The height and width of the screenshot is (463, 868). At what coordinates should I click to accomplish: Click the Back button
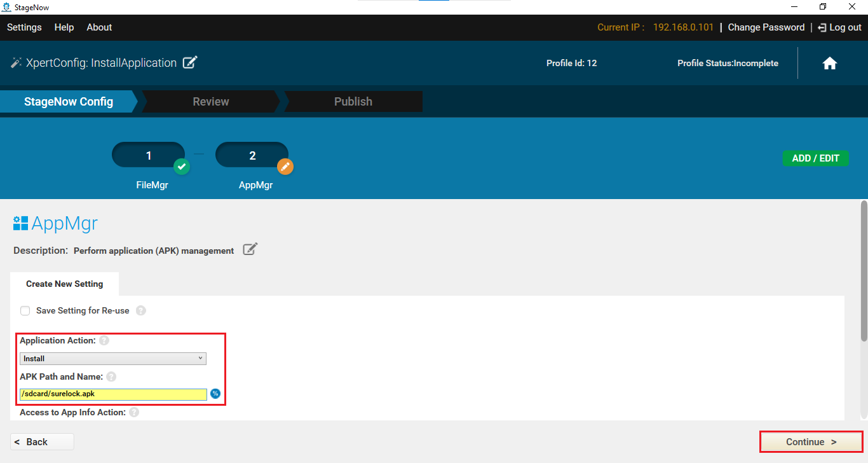(x=42, y=442)
